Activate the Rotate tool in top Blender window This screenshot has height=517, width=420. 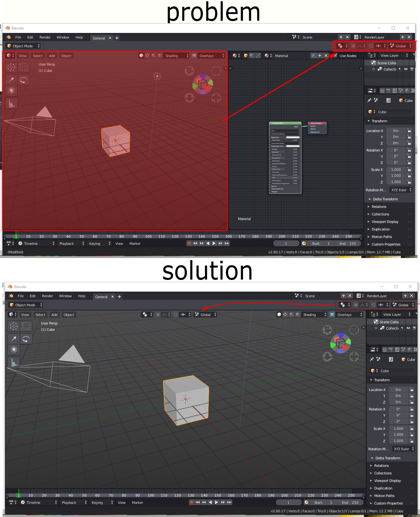tap(24, 80)
